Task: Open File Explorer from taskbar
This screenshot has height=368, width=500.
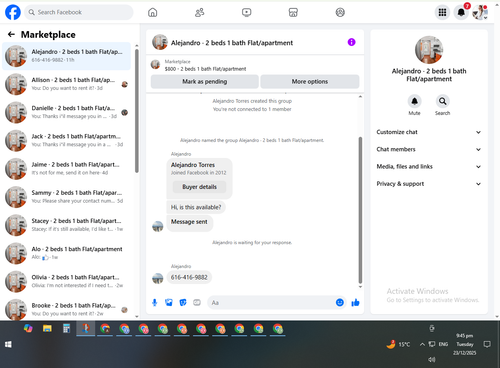Action: (x=47, y=329)
